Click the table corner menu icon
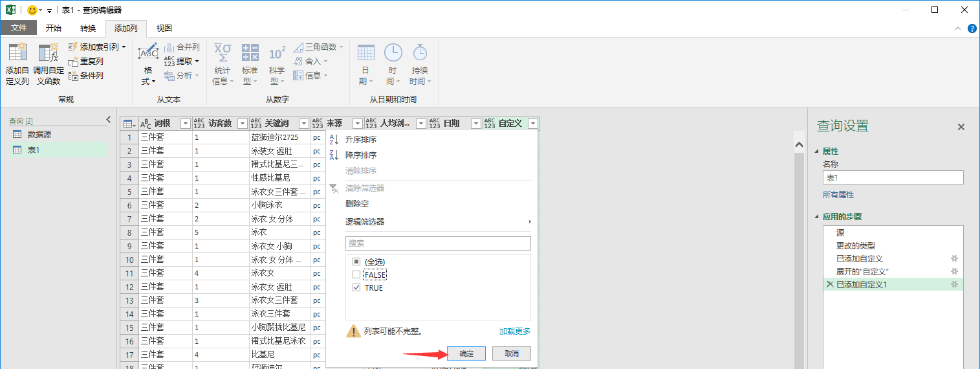The image size is (980, 369). tap(129, 124)
